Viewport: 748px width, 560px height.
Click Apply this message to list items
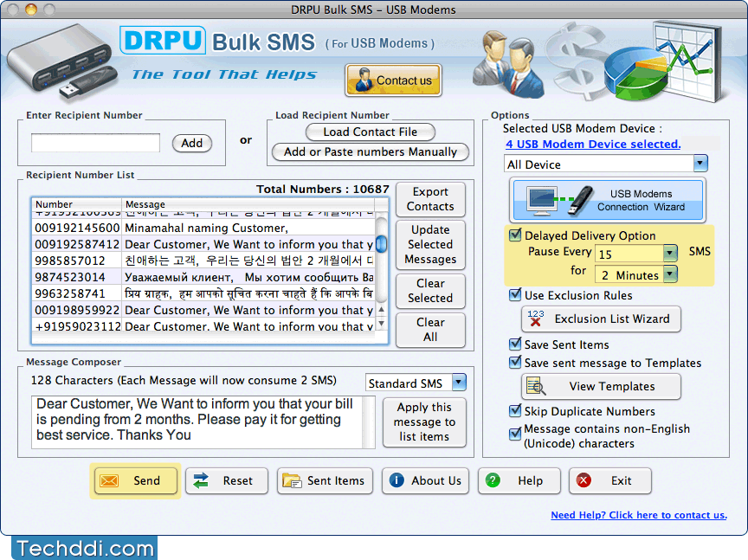tap(424, 422)
